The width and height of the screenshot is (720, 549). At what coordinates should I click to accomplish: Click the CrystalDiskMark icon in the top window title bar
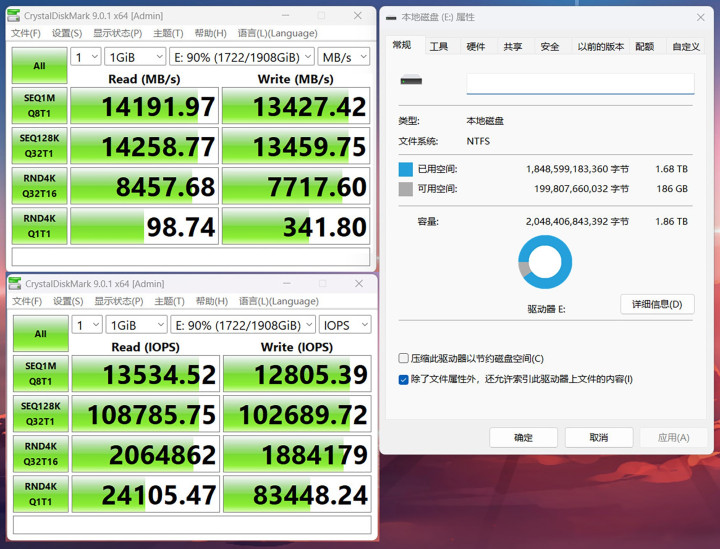14,16
